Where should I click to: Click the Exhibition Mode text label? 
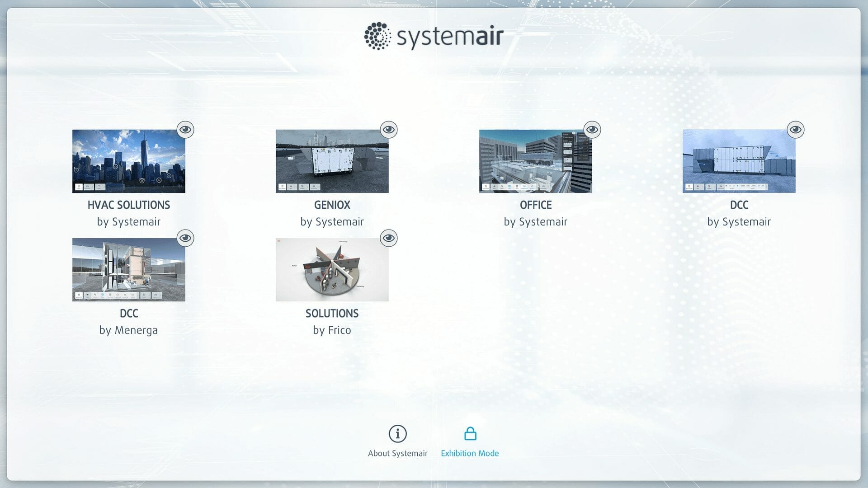[x=469, y=453]
